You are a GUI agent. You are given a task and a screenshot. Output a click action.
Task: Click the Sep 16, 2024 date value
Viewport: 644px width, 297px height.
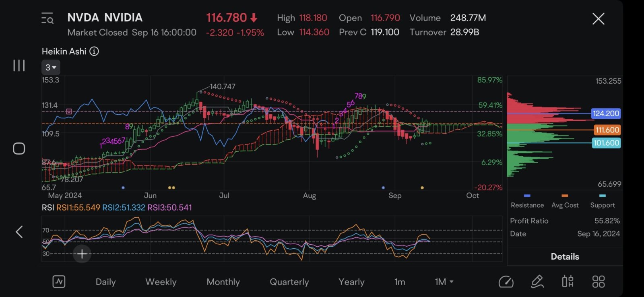[599, 234]
